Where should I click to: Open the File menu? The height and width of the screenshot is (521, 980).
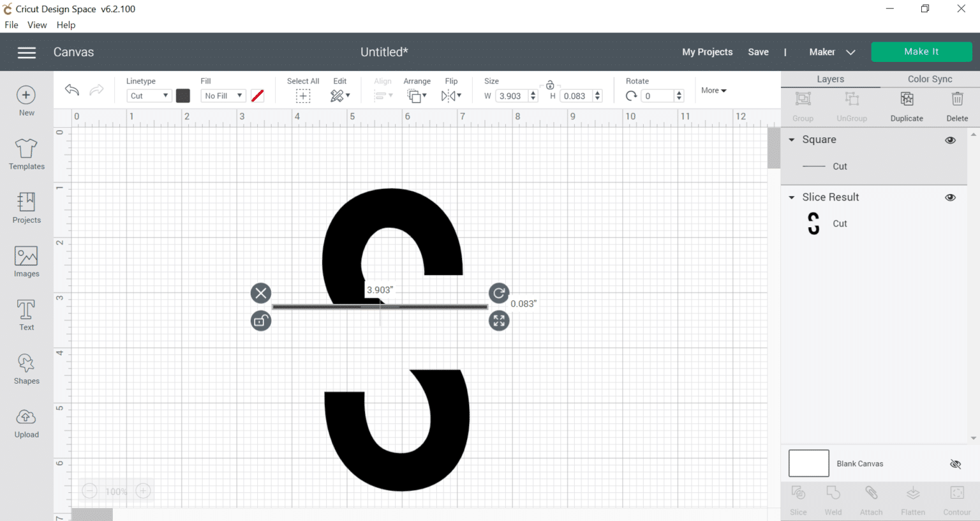[11, 25]
